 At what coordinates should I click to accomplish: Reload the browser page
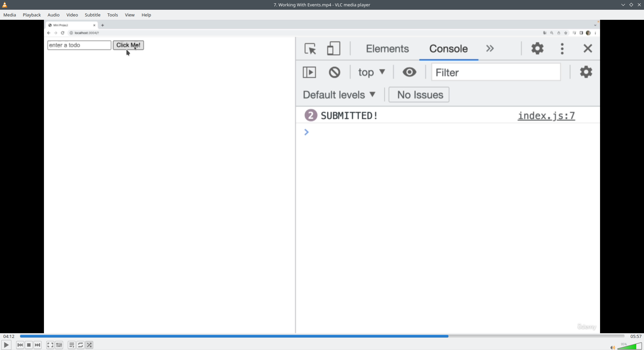pyautogui.click(x=63, y=33)
